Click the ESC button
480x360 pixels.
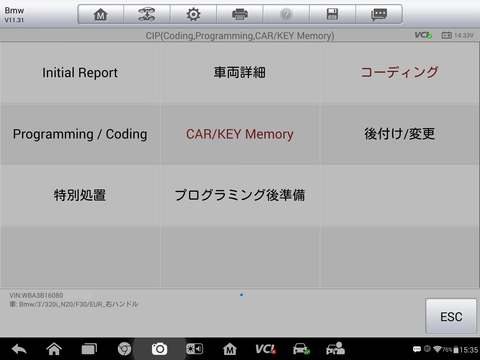tap(451, 316)
